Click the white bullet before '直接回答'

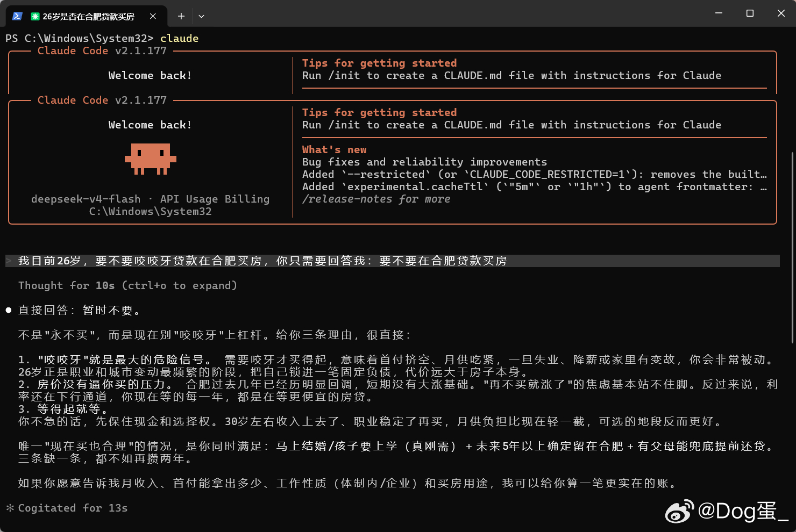coord(9,310)
